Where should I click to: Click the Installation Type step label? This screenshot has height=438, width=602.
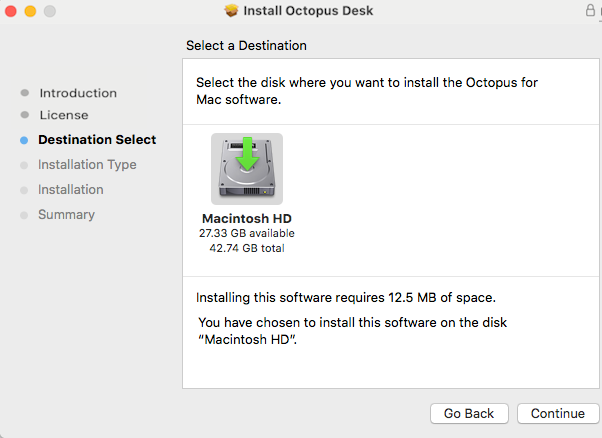(87, 165)
